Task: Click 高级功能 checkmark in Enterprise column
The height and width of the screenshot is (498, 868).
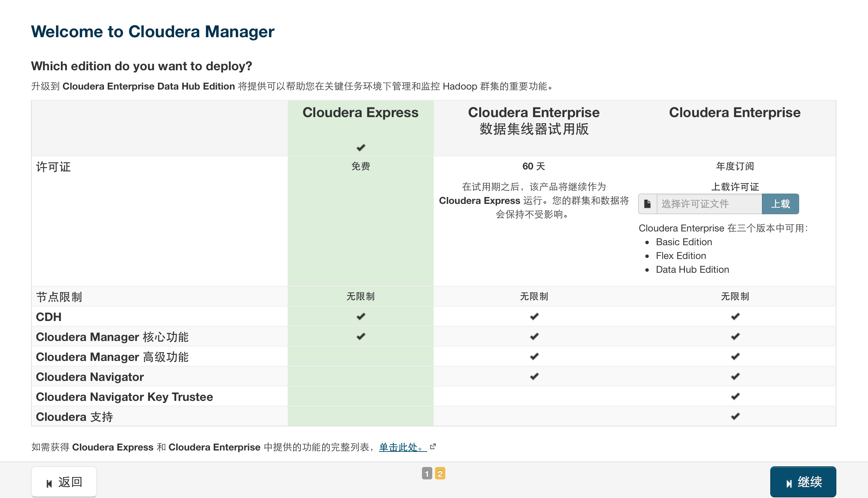Action: [x=735, y=356]
